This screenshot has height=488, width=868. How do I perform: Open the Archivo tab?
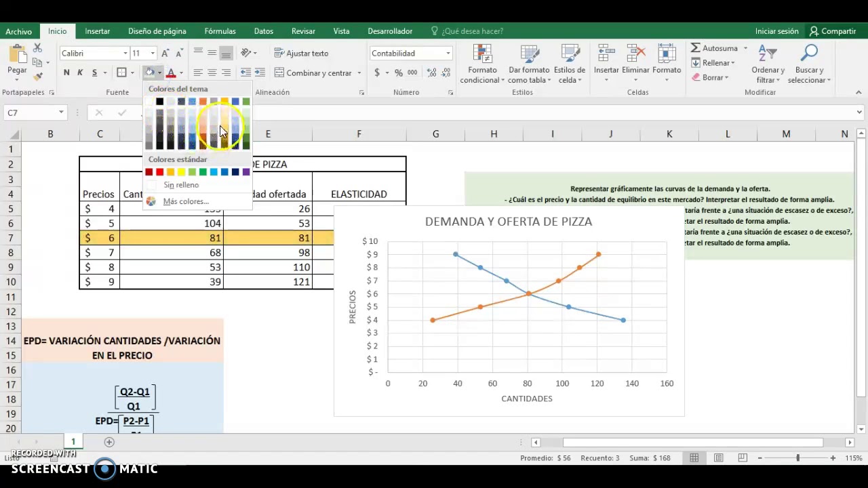click(19, 31)
